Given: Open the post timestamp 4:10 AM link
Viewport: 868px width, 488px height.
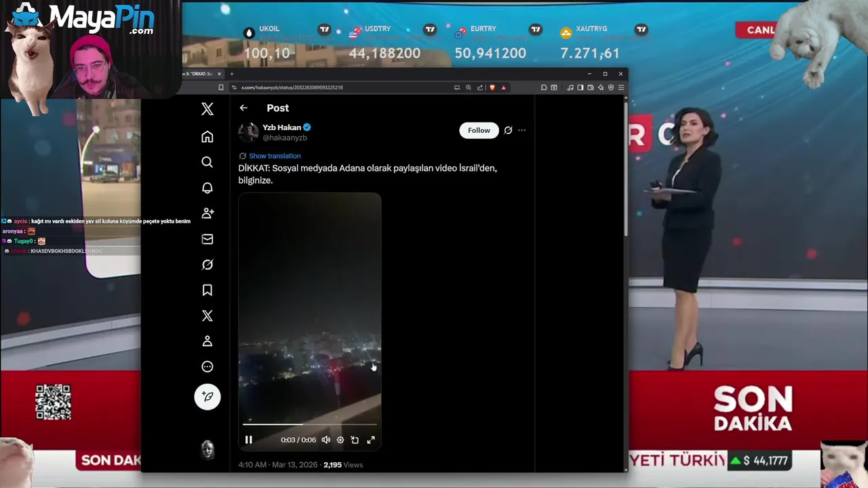Looking at the screenshot, I should (277, 465).
